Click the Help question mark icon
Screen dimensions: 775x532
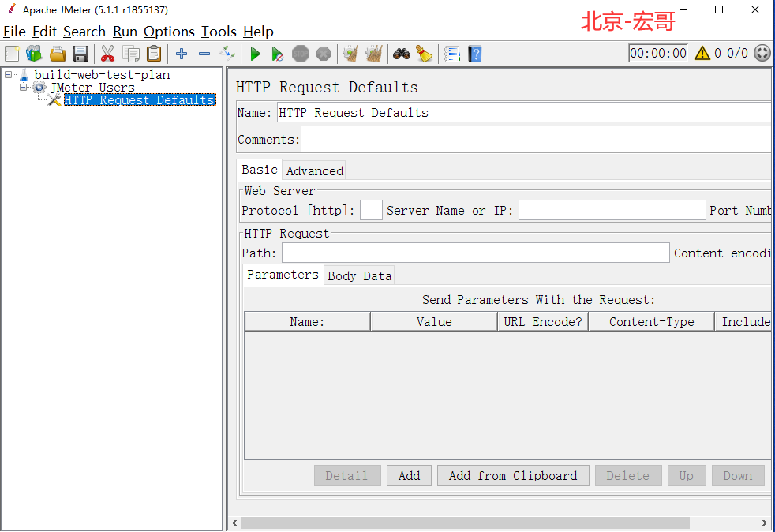coord(474,54)
